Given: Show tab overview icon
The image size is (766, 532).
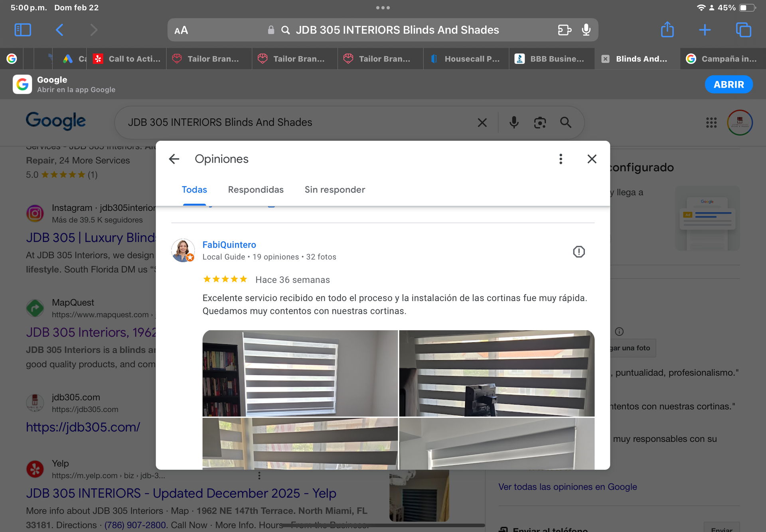Looking at the screenshot, I should (743, 30).
